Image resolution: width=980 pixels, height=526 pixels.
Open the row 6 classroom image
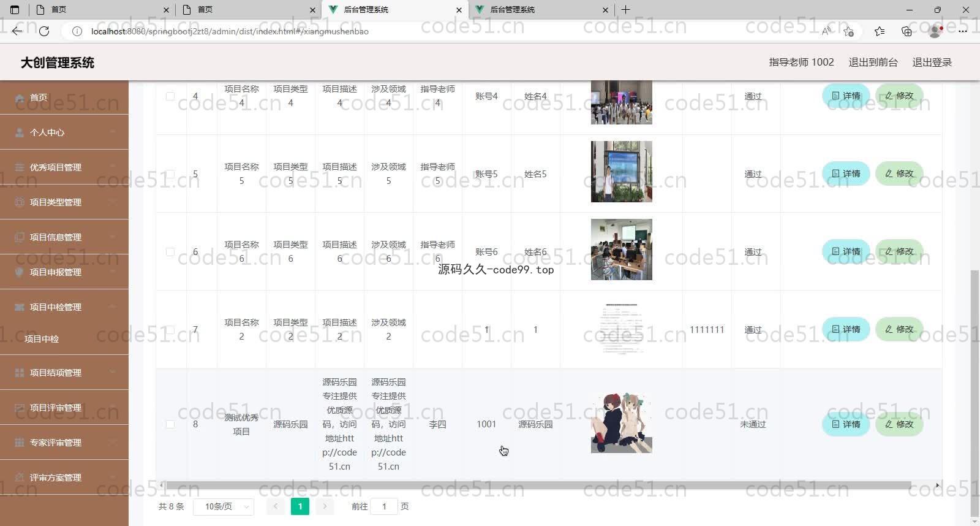pos(622,250)
